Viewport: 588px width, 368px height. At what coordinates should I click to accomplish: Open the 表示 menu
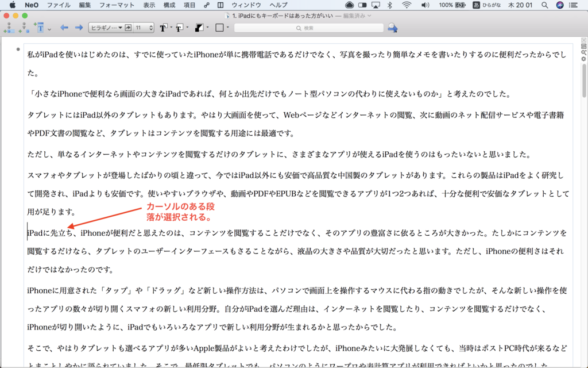coord(149,5)
